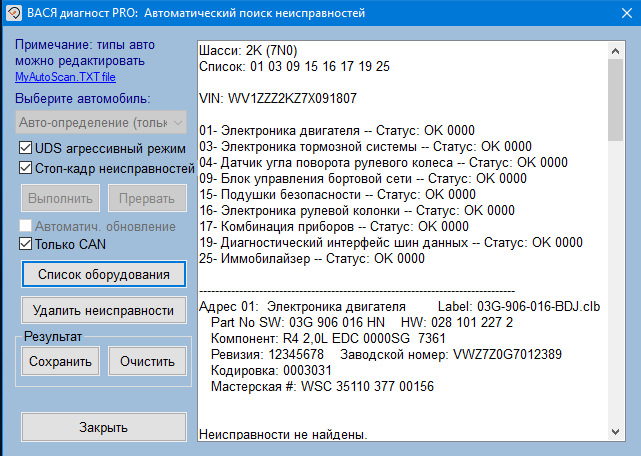Click the scrollbar up arrow

[615, 51]
